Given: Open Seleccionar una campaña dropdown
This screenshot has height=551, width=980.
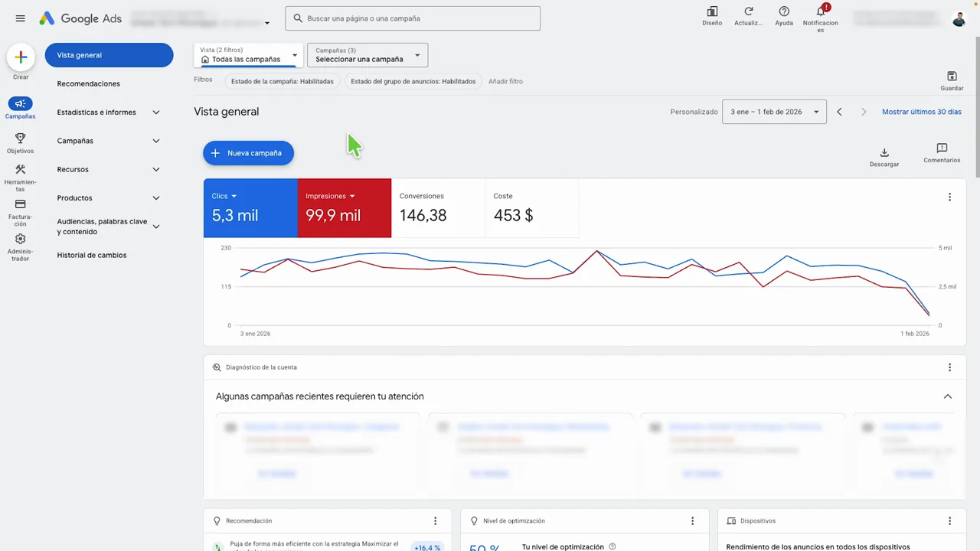Looking at the screenshot, I should 367,55.
